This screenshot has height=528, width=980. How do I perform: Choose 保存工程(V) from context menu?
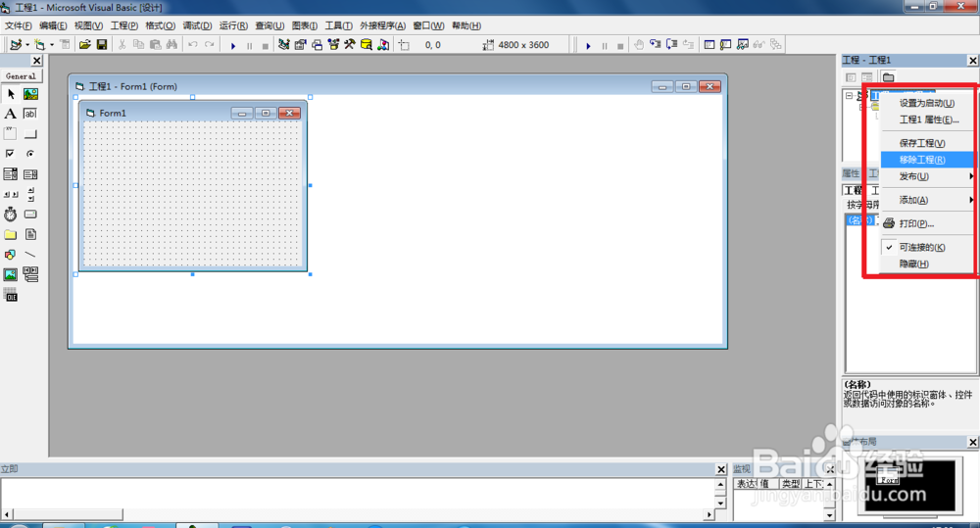927,143
